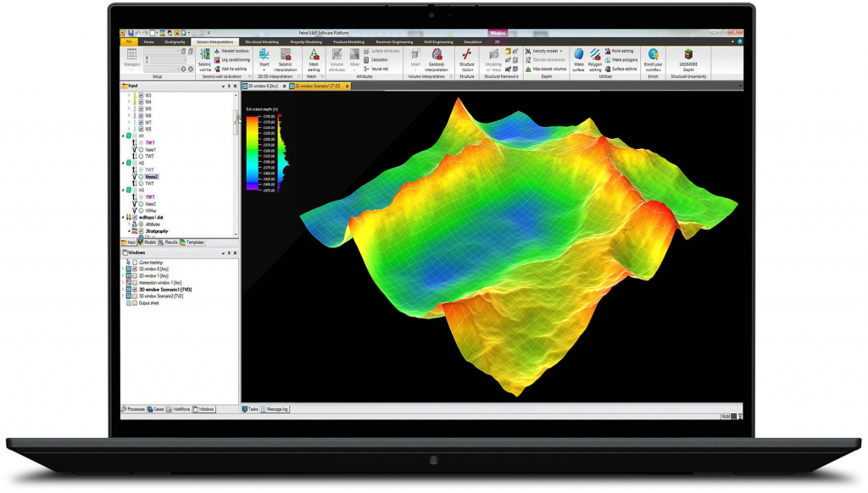
Task: Toggle the W8 well checkbox
Action: pos(141,130)
